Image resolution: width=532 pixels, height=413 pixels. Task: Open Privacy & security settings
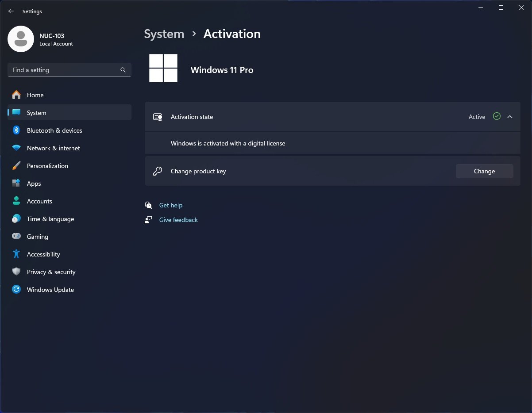click(x=69, y=272)
